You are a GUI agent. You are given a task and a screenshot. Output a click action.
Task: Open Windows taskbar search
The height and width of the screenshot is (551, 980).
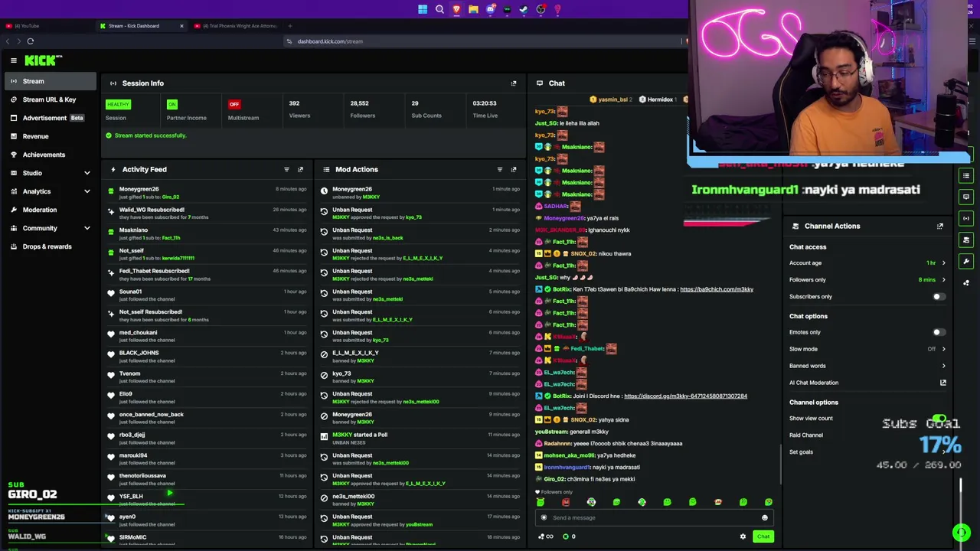(x=439, y=9)
